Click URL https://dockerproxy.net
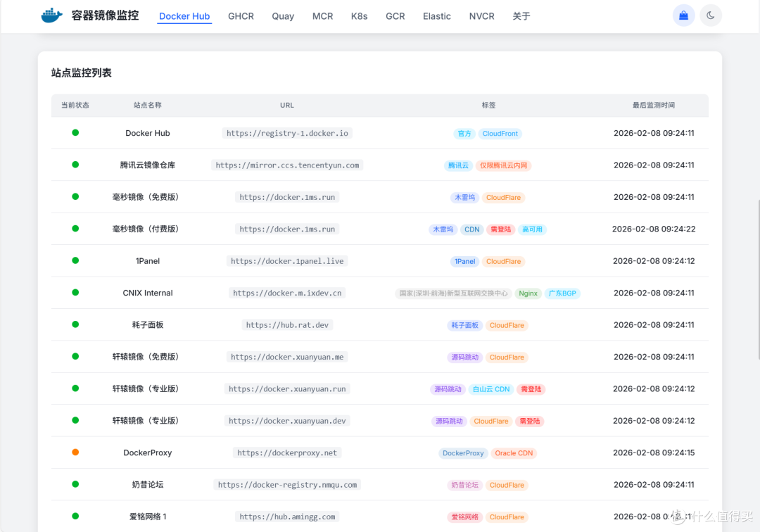The height and width of the screenshot is (532, 760). tap(287, 453)
